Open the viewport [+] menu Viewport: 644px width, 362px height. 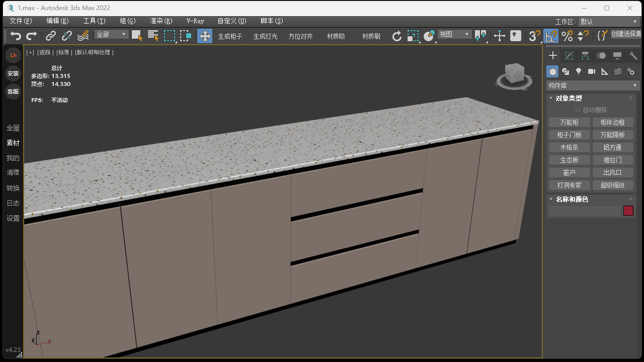31,52
